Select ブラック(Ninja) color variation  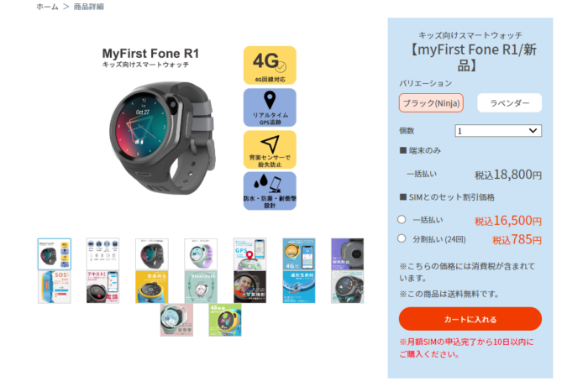pyautogui.click(x=431, y=103)
